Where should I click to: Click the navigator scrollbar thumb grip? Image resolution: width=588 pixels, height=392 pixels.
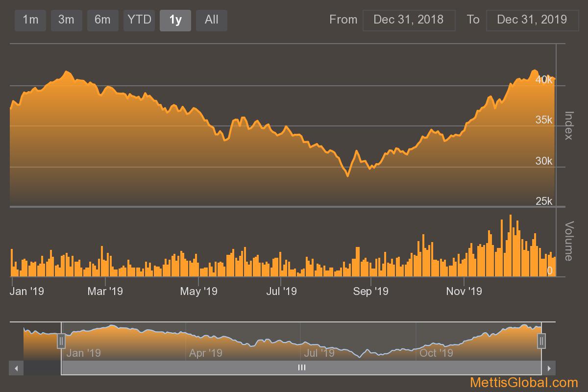pyautogui.click(x=302, y=367)
